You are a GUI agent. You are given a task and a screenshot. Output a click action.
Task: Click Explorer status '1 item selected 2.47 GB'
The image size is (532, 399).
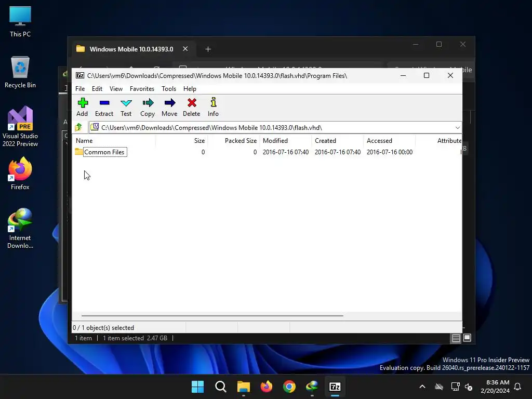pos(135,338)
